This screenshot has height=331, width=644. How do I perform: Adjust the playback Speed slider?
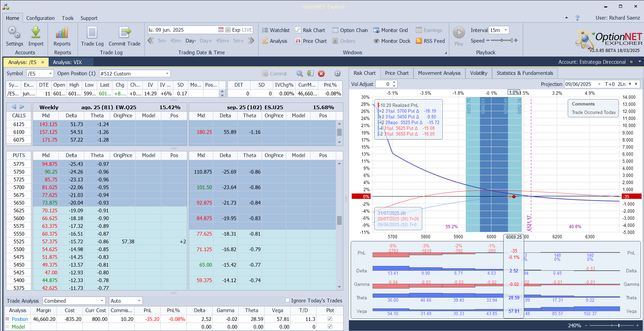click(502, 41)
